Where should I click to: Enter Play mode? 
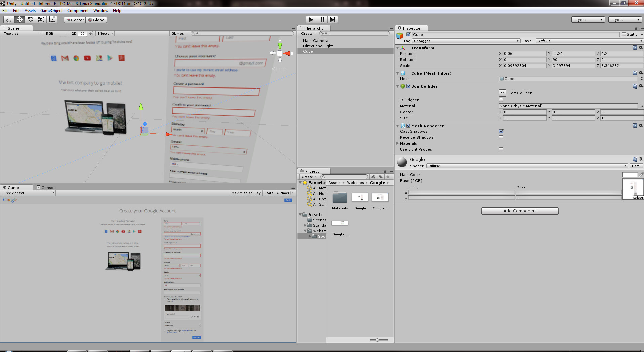[x=311, y=19]
